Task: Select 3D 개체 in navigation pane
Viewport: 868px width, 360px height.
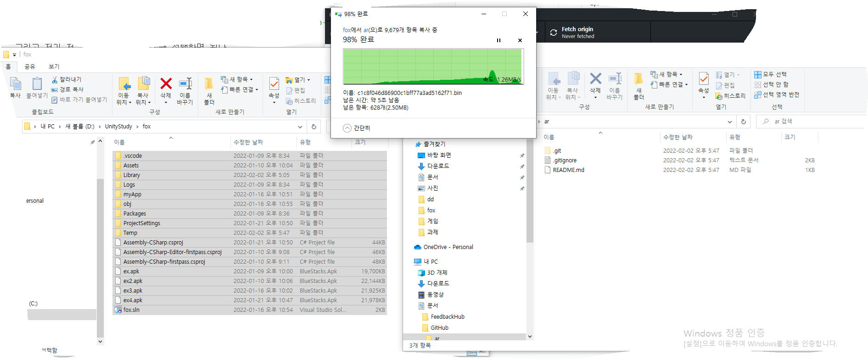Action: coord(432,273)
